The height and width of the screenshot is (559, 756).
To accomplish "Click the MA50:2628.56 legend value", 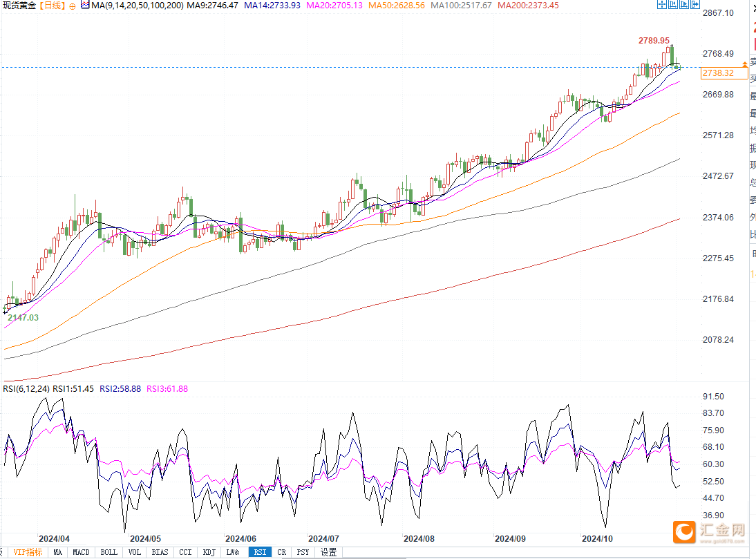I will pyautogui.click(x=397, y=6).
